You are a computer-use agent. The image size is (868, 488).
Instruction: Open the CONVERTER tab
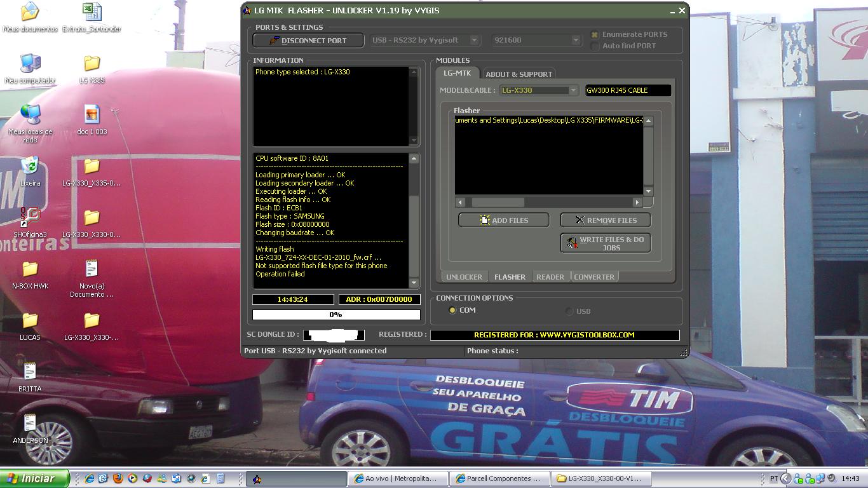[594, 277]
